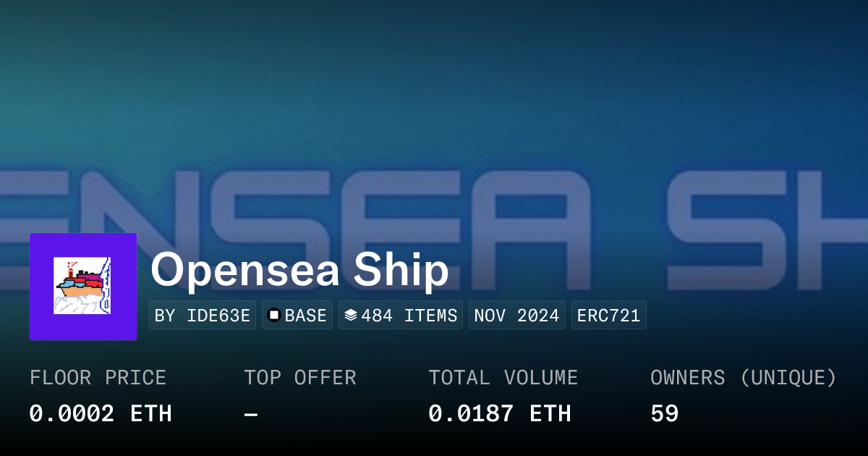Click the OWNERS (UNIQUE) label

743,378
